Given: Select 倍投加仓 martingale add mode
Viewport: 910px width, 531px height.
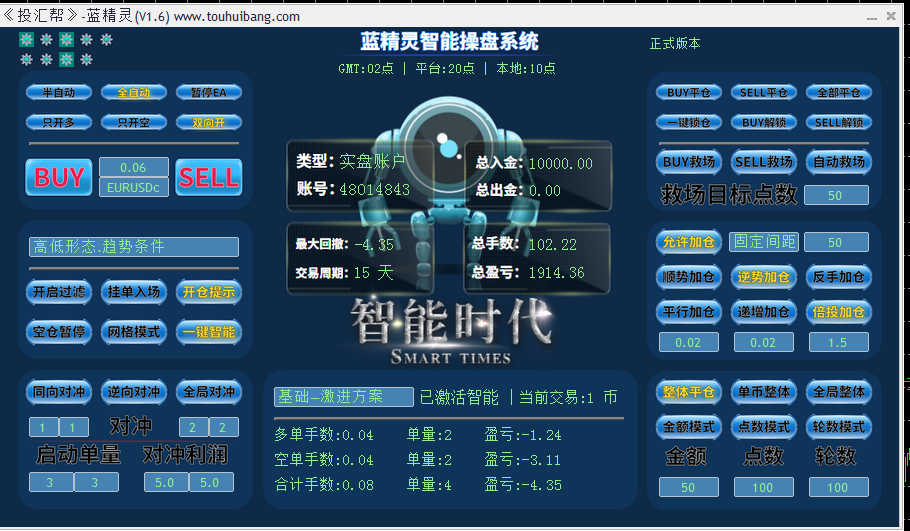Looking at the screenshot, I should [x=839, y=312].
